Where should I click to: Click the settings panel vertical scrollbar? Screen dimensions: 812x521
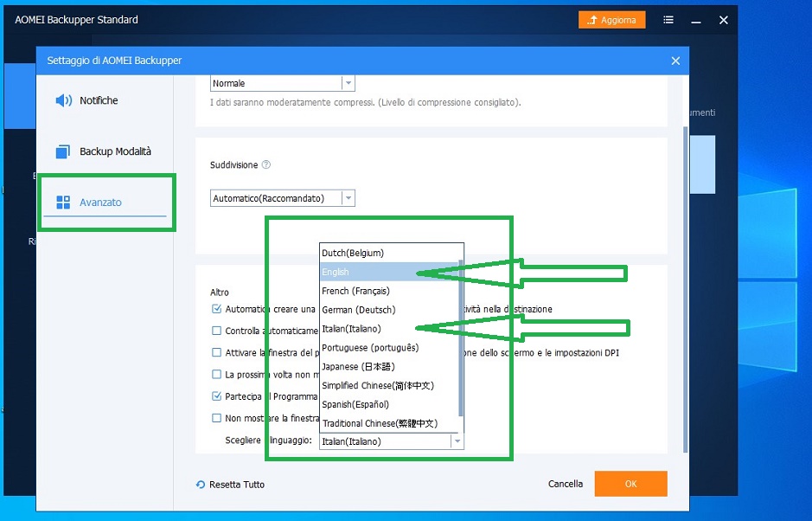[x=686, y=289]
